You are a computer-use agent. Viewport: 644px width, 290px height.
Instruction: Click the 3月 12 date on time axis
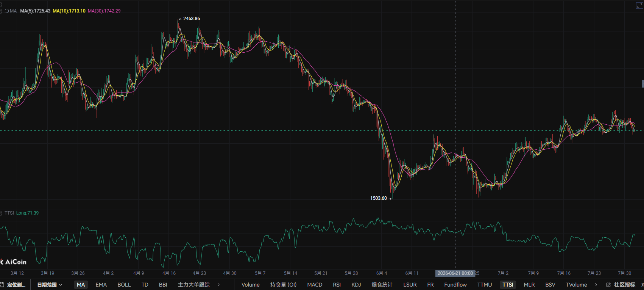click(17, 273)
